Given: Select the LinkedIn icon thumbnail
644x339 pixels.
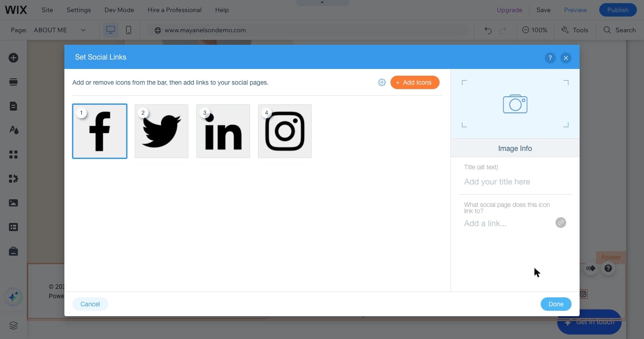Looking at the screenshot, I should click(x=223, y=131).
